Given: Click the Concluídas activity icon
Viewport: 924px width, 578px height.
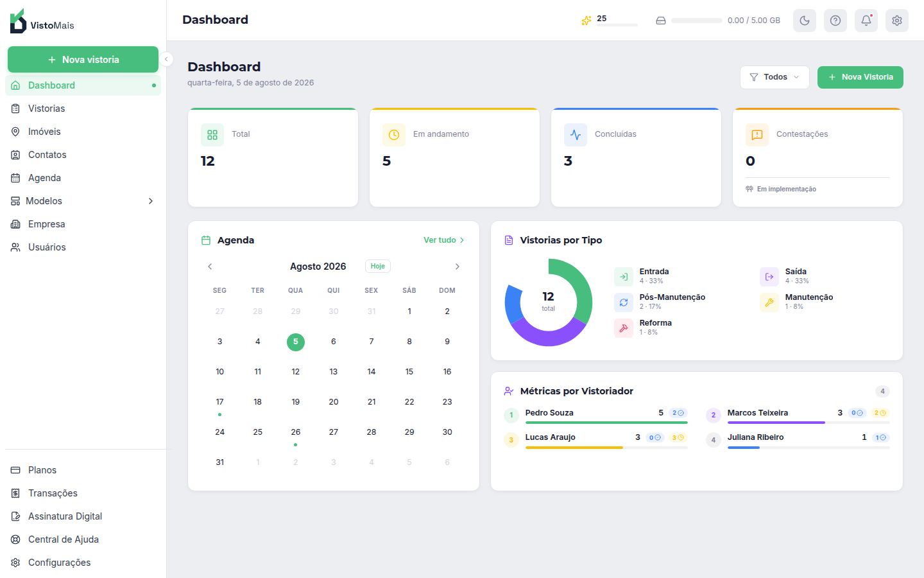Looking at the screenshot, I should tap(576, 135).
